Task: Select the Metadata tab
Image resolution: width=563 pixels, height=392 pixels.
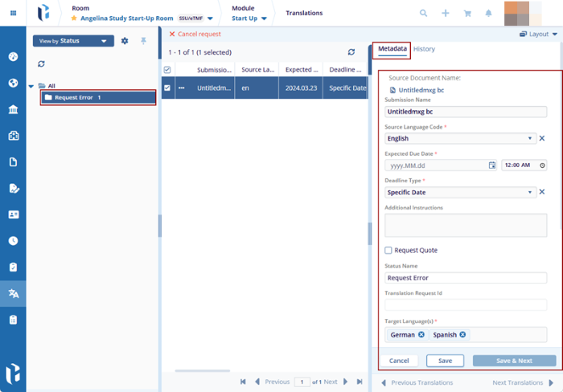Action: click(392, 49)
